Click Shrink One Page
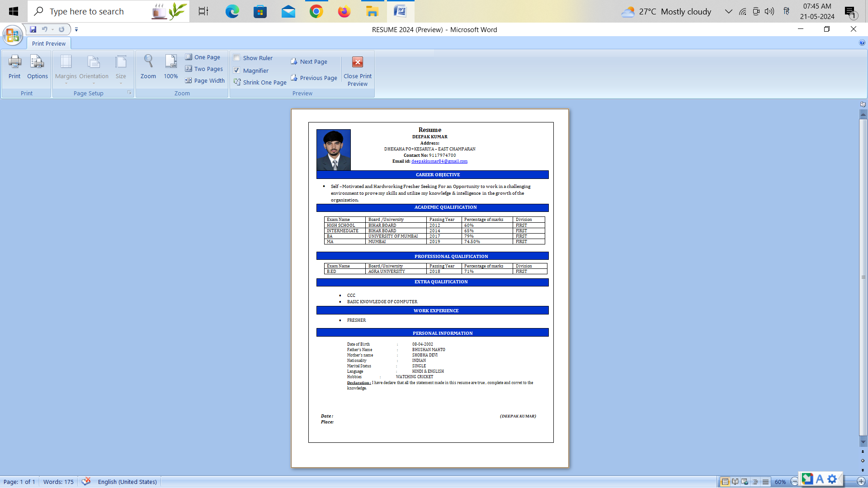The height and width of the screenshot is (488, 868). click(x=260, y=82)
